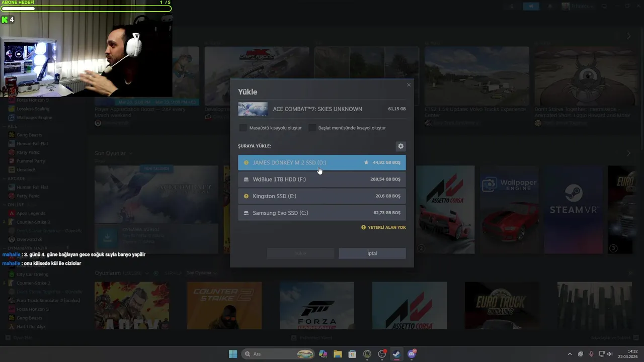The height and width of the screenshot is (362, 644).
Task: Select Unrailed! in the library sidebar
Action: click(26, 170)
